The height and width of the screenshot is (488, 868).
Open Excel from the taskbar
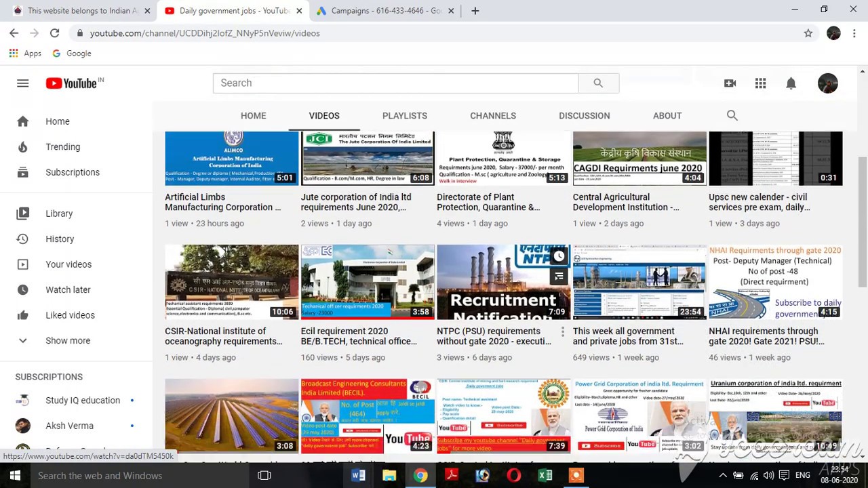click(545, 475)
